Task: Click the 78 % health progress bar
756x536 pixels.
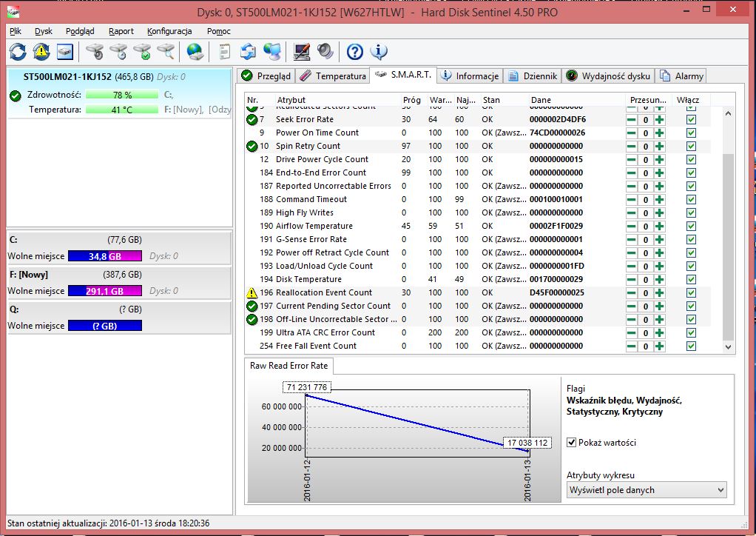Action: [122, 96]
